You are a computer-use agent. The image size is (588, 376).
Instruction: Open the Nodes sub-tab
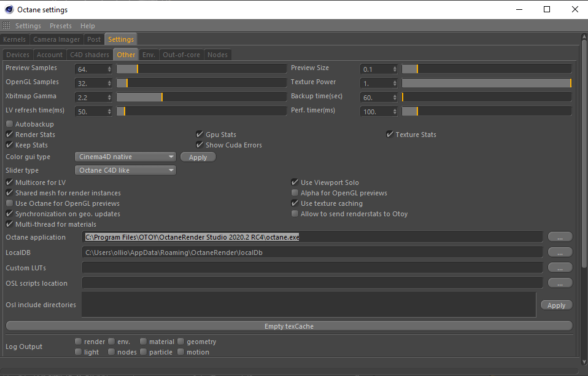tap(217, 55)
